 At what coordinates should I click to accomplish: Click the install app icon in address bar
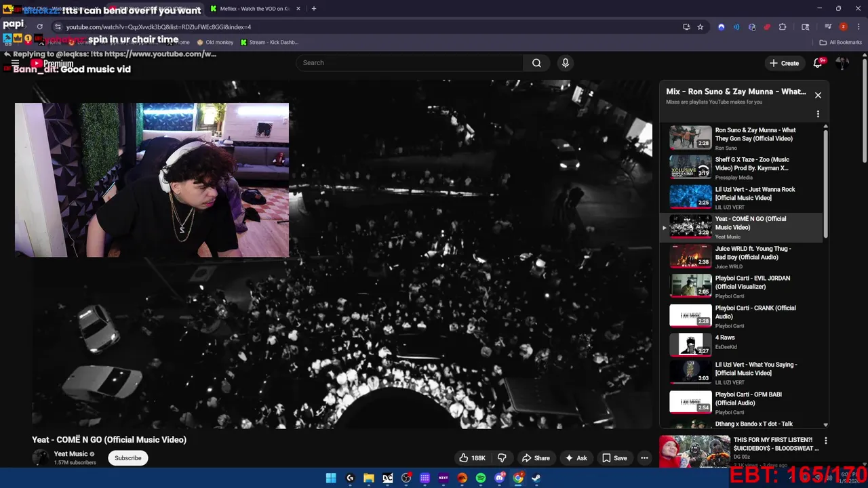(686, 26)
